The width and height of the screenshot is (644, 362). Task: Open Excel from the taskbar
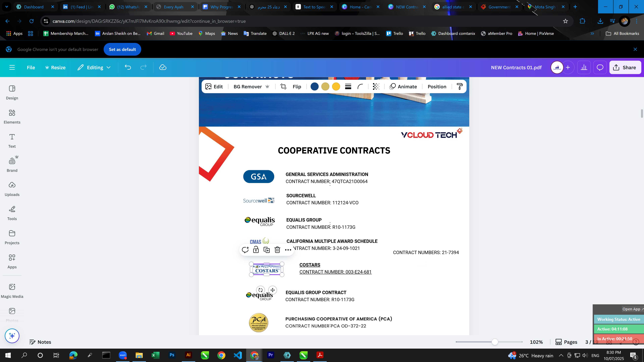click(x=155, y=355)
